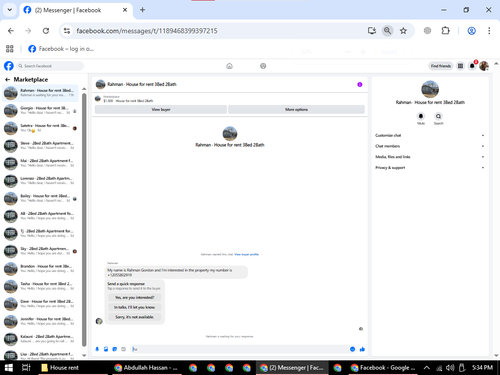
Task: Switch to Abdullah Hassan Chrome taskbar window
Action: 147,368
